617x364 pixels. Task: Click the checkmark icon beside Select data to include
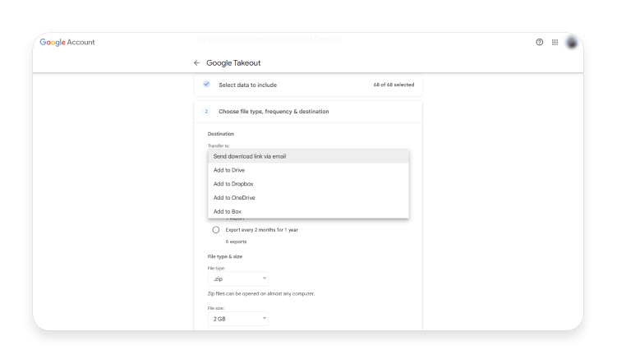pos(206,84)
